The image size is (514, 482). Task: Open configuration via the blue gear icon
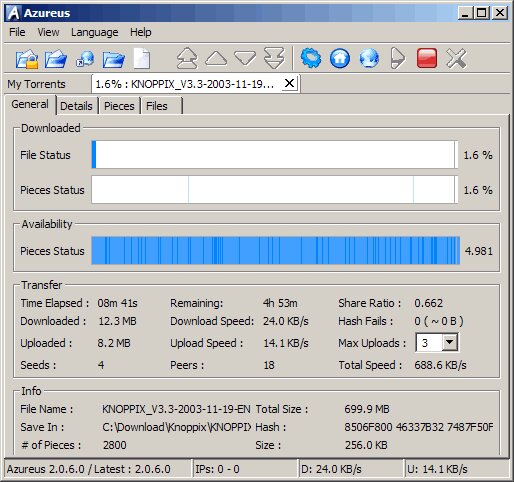click(x=311, y=58)
